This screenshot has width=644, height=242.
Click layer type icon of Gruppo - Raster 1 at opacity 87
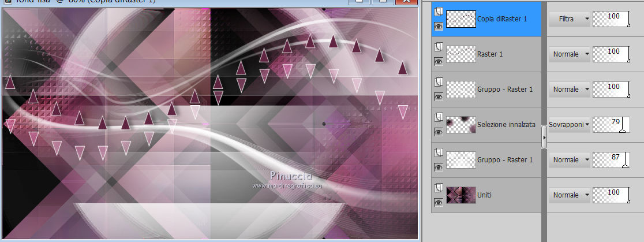coord(438,152)
